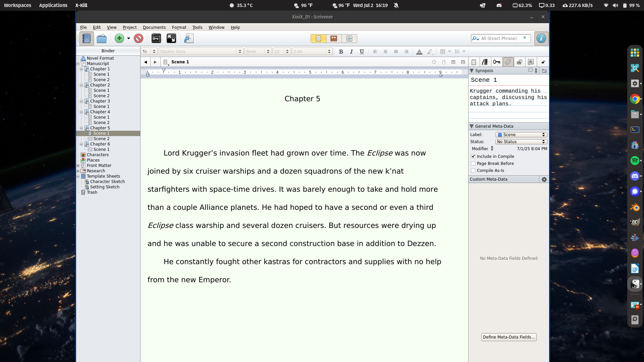Open Document References inspector tab
Screen dimensions: 644x362
485,62
